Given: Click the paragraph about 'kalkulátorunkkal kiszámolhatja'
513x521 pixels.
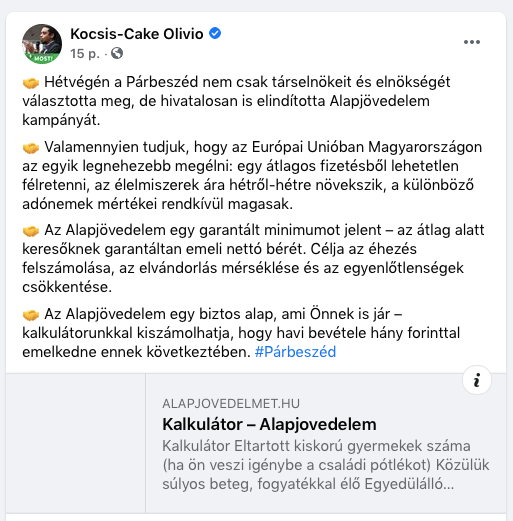Looking at the screenshot, I should click(x=241, y=333).
